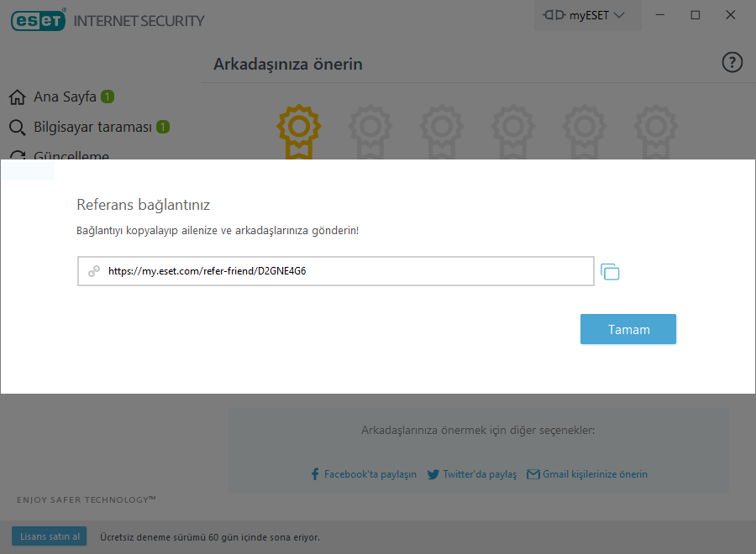
Task: Share via Facebook'ta paylaşın link
Action: pos(370,474)
